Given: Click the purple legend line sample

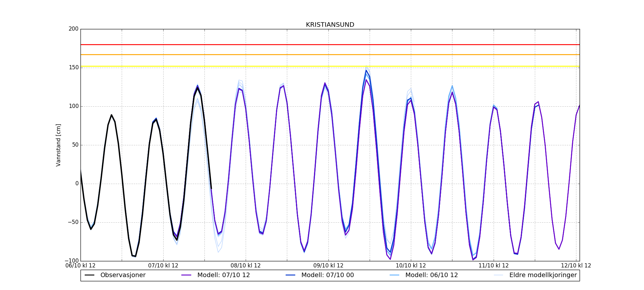Looking at the screenshot, I should point(186,275).
